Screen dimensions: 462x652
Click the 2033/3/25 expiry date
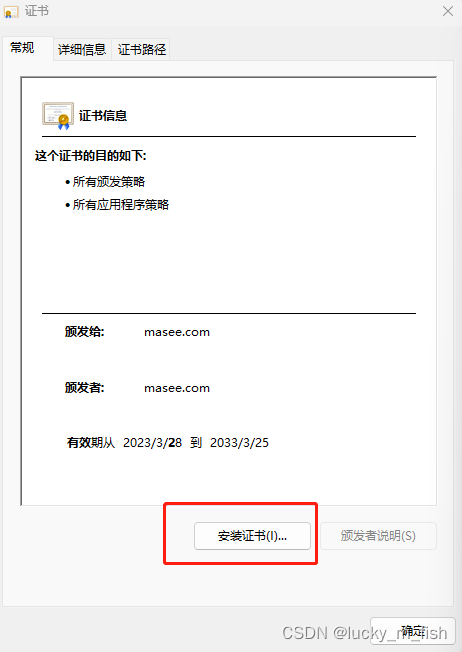pyautogui.click(x=239, y=442)
